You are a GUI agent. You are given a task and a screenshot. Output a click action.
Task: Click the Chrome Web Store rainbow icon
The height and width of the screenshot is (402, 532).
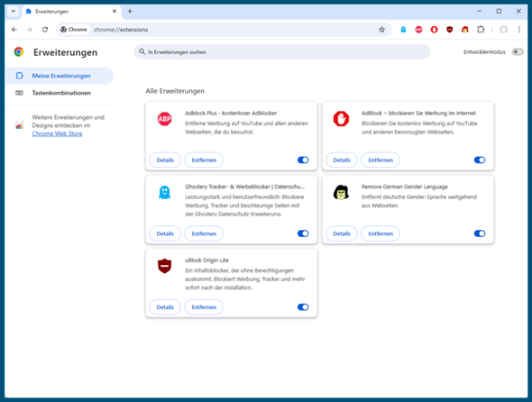click(x=19, y=125)
